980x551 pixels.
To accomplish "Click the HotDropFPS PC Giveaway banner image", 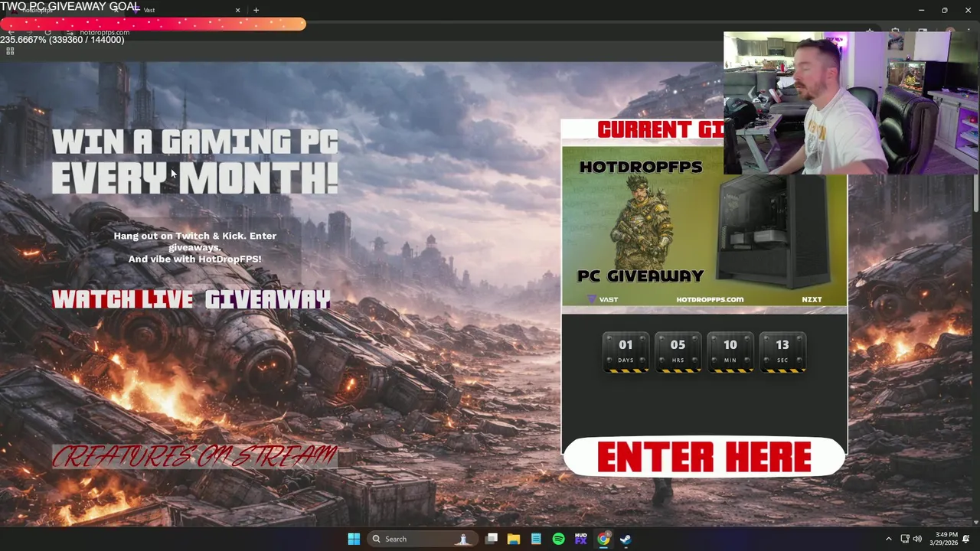I will coord(704,227).
